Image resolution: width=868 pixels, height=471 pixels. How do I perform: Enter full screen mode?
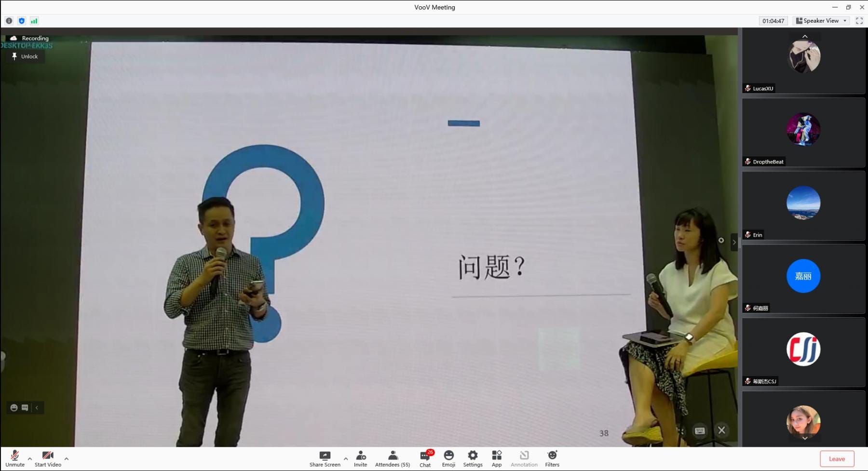click(x=859, y=21)
